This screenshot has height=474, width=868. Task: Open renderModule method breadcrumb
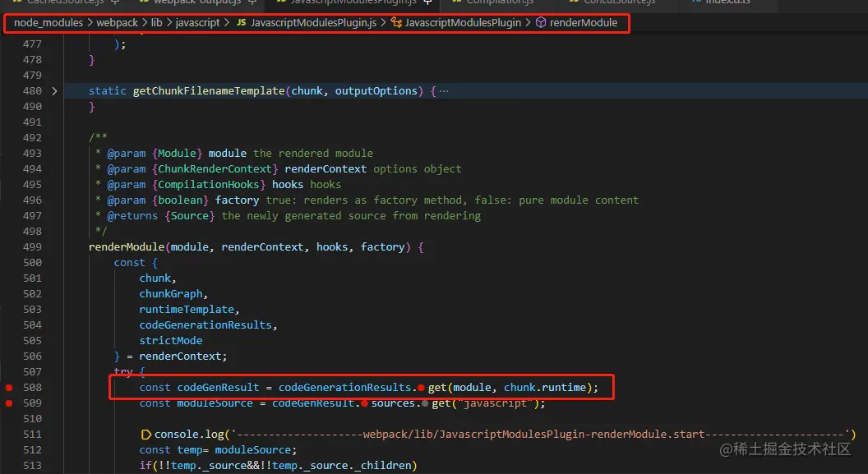(x=584, y=23)
